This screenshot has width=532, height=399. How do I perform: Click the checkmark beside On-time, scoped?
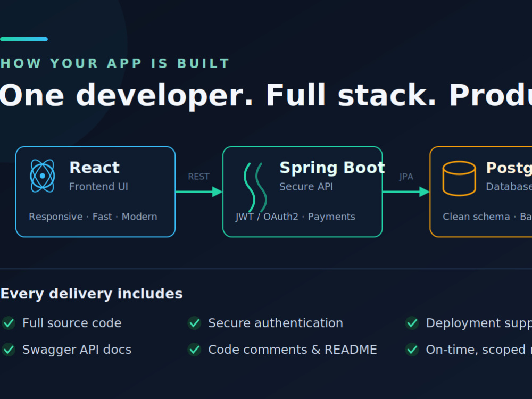click(412, 350)
